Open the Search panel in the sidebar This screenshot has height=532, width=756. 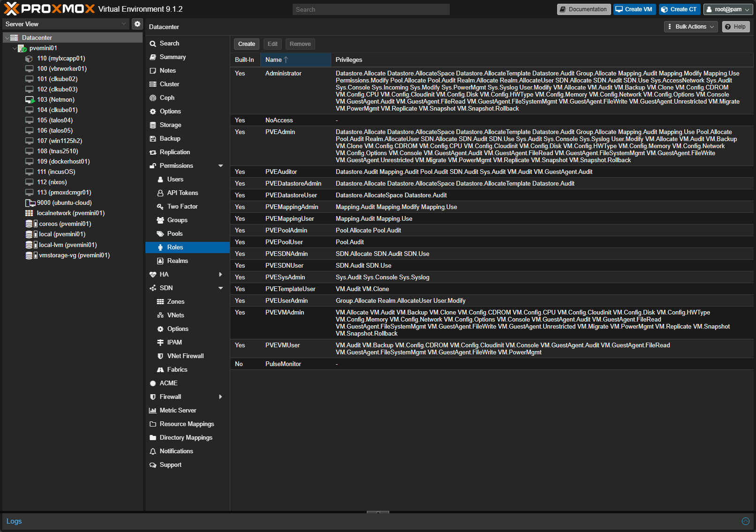(169, 43)
